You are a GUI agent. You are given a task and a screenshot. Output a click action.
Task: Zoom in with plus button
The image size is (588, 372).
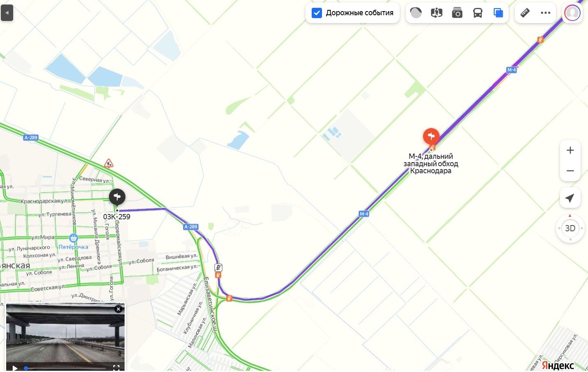tap(570, 150)
